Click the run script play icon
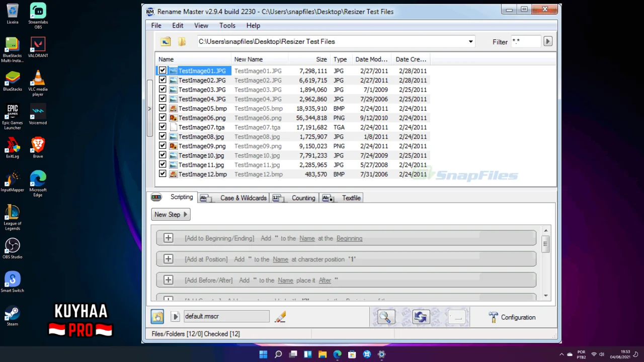Viewport: 644px width, 362px height. coord(175,316)
